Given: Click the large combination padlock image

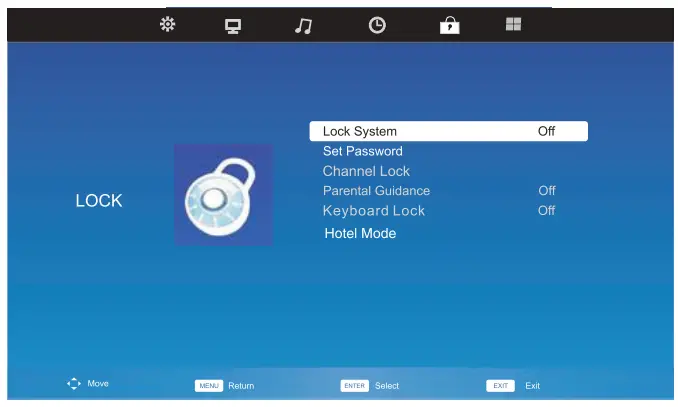Looking at the screenshot, I should click(223, 195).
